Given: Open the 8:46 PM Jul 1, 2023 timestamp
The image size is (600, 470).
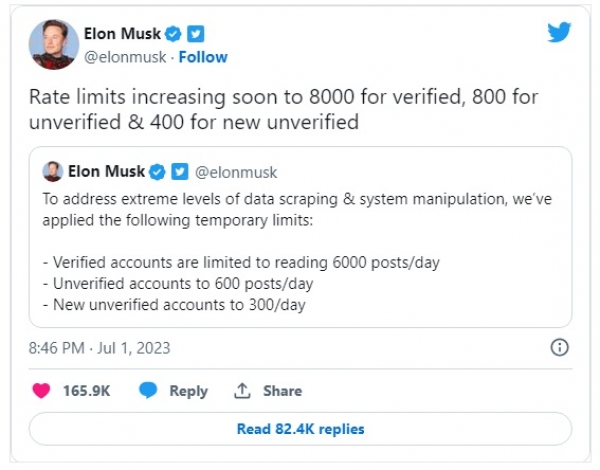Looking at the screenshot, I should 99,348.
